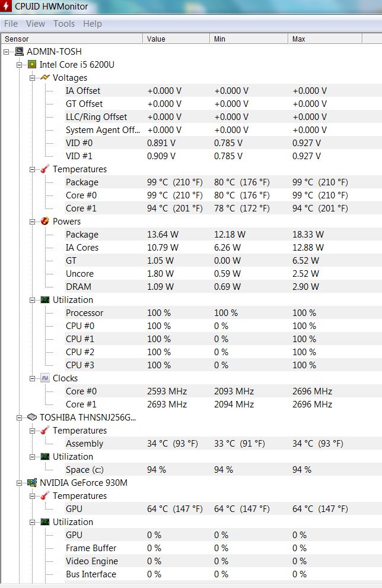This screenshot has width=382, height=588.
Task: Click the TOSHIBA drive icon
Action: pyautogui.click(x=32, y=418)
